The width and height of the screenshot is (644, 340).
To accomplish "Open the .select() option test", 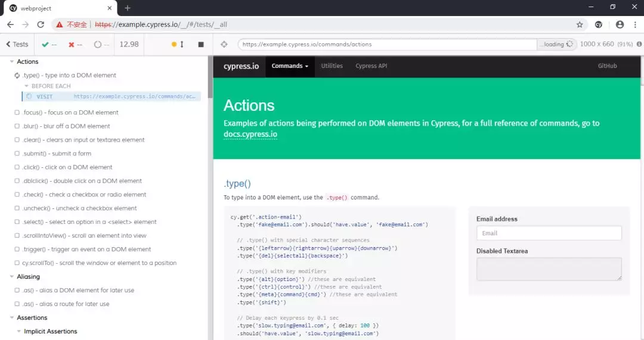I will (x=89, y=222).
